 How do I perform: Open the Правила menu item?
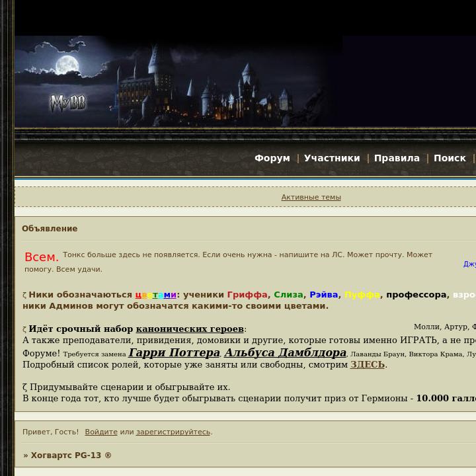[397, 158]
